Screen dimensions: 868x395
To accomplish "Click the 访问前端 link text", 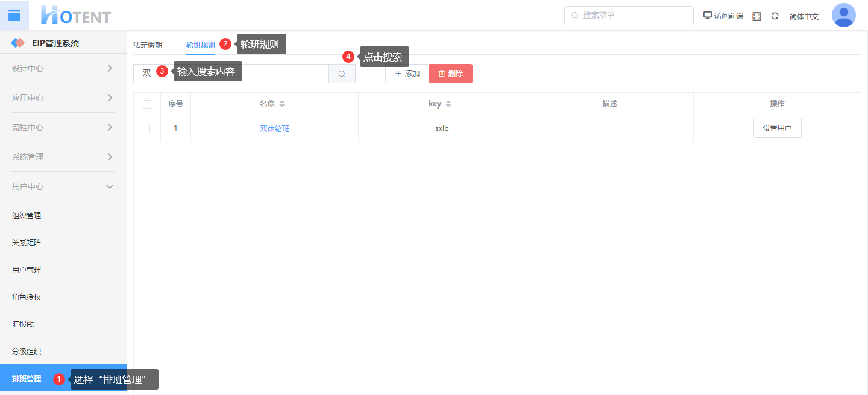I will 729,16.
